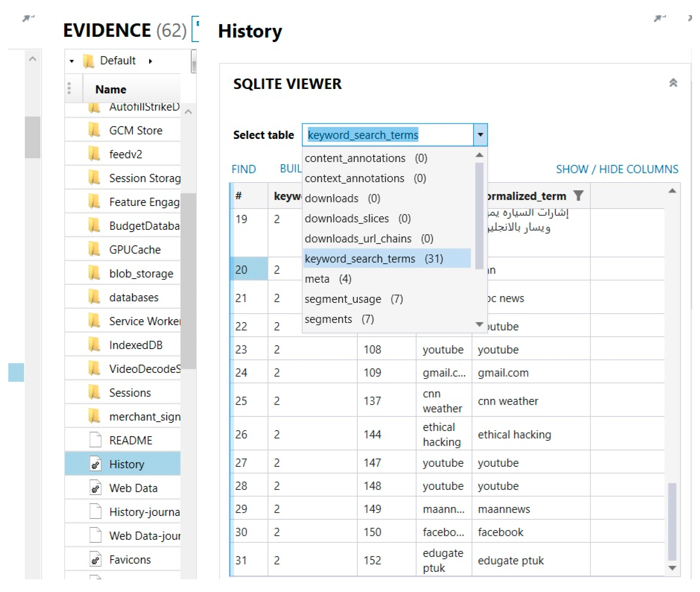
Task: Choose segment_usage (7) from table list
Action: coord(354,299)
